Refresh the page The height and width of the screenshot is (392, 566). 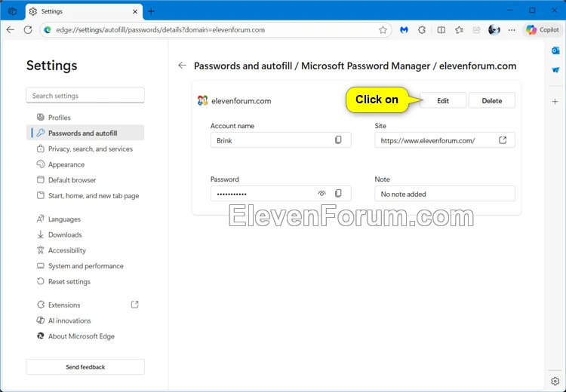28,30
